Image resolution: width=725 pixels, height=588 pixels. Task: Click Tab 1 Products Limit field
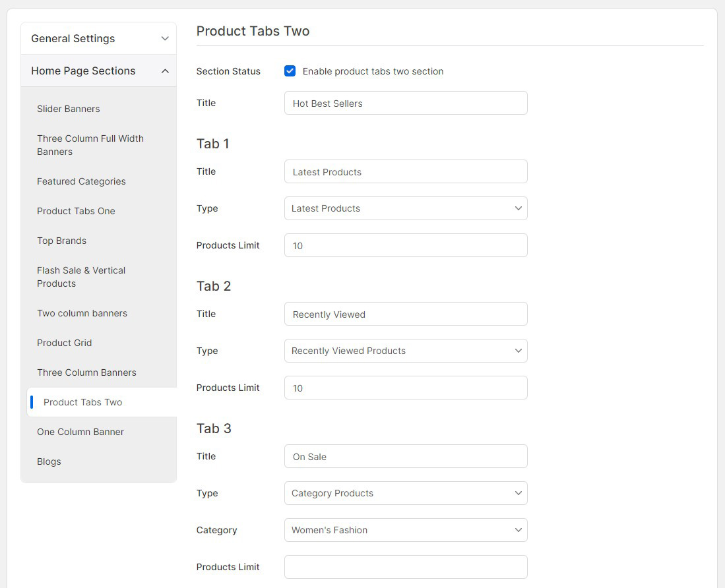click(x=406, y=245)
